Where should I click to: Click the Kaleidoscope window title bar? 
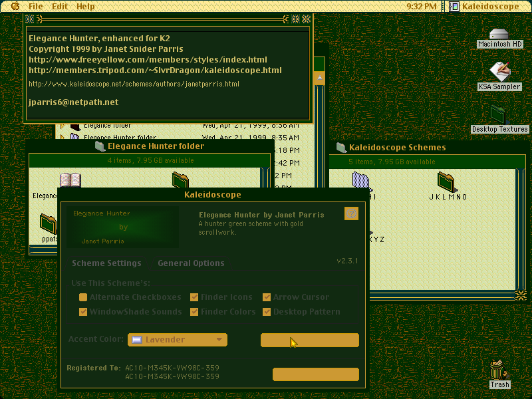point(213,194)
